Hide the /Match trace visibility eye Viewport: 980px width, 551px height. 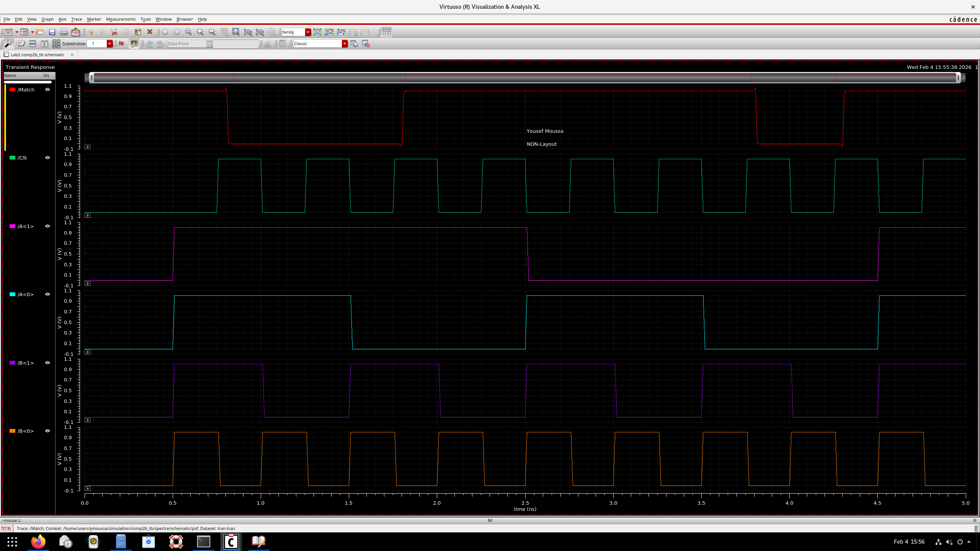click(47, 89)
